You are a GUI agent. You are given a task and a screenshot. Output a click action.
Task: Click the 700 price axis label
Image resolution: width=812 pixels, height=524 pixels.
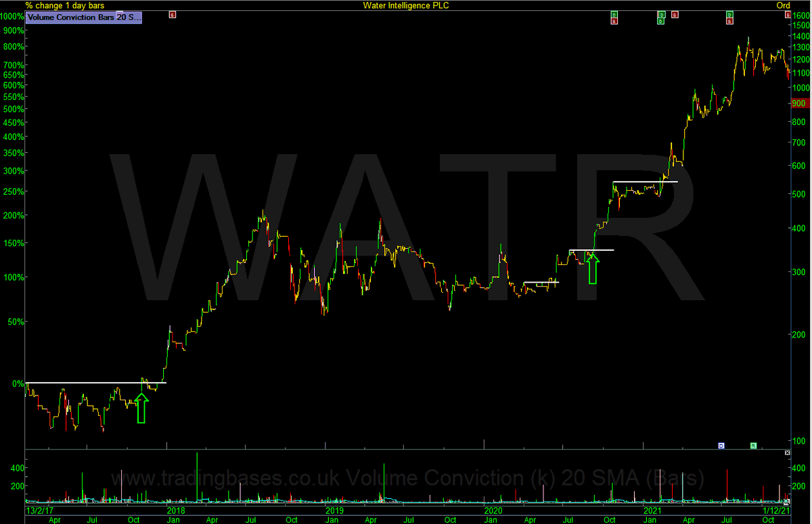[x=799, y=143]
